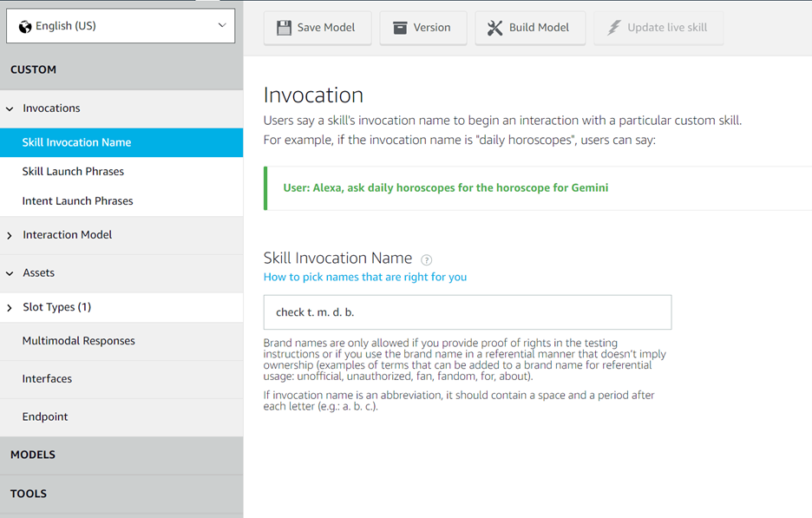Click the Update live skill lightning icon

pyautogui.click(x=614, y=27)
